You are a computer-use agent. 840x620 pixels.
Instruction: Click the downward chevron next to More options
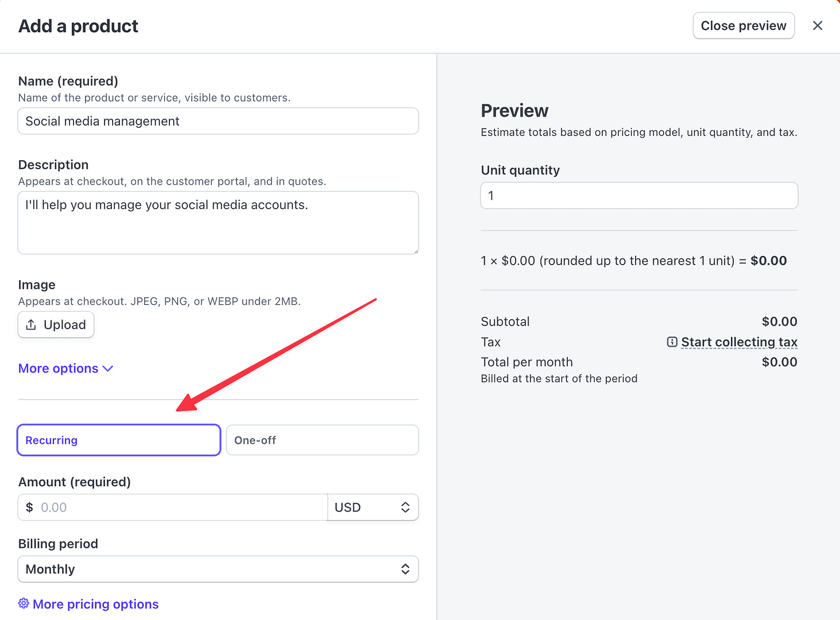point(108,368)
